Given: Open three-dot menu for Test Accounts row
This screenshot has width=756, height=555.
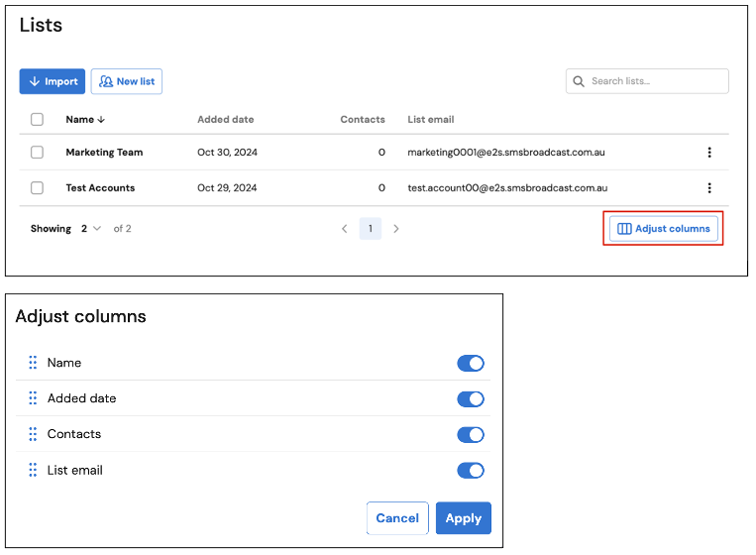Looking at the screenshot, I should tap(709, 188).
